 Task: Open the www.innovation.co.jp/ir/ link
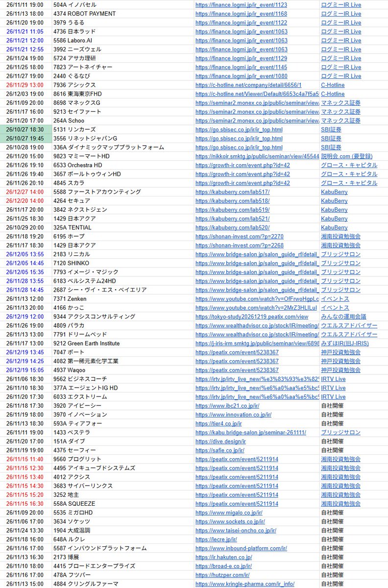point(234,415)
